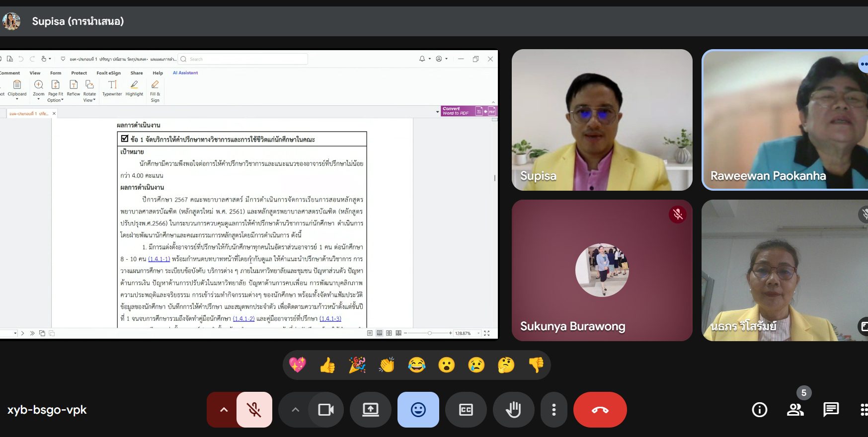Send the surprised face reaction

pos(447,365)
